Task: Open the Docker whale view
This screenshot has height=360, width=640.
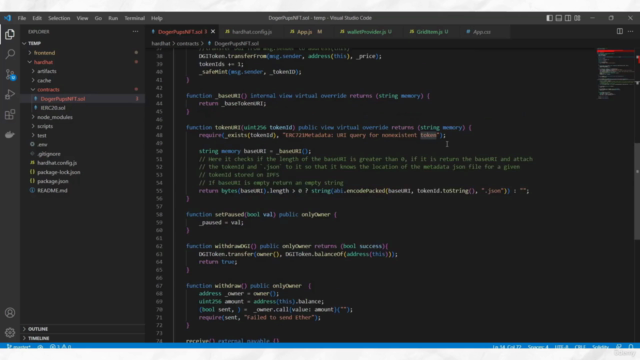Action: (10, 134)
